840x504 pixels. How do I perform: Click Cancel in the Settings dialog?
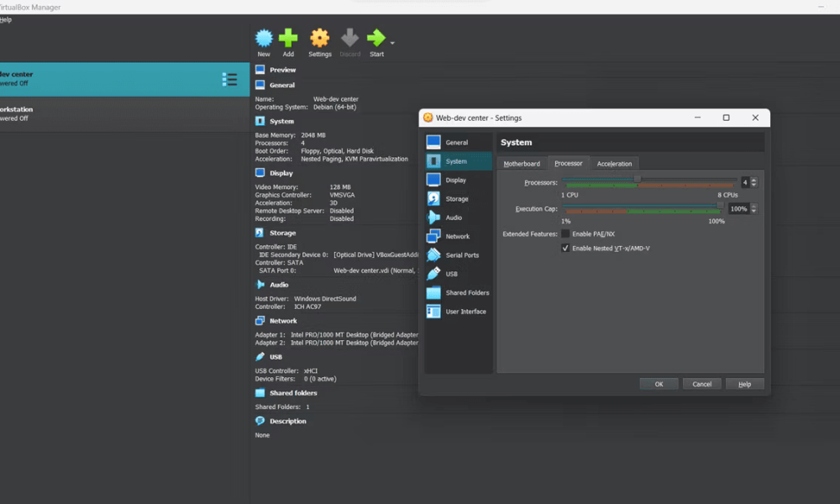point(701,384)
